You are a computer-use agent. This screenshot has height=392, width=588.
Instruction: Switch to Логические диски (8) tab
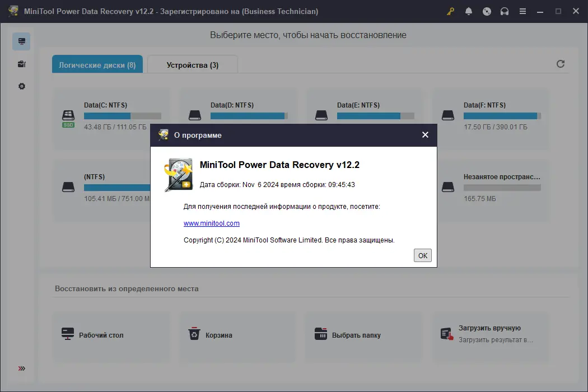click(97, 64)
